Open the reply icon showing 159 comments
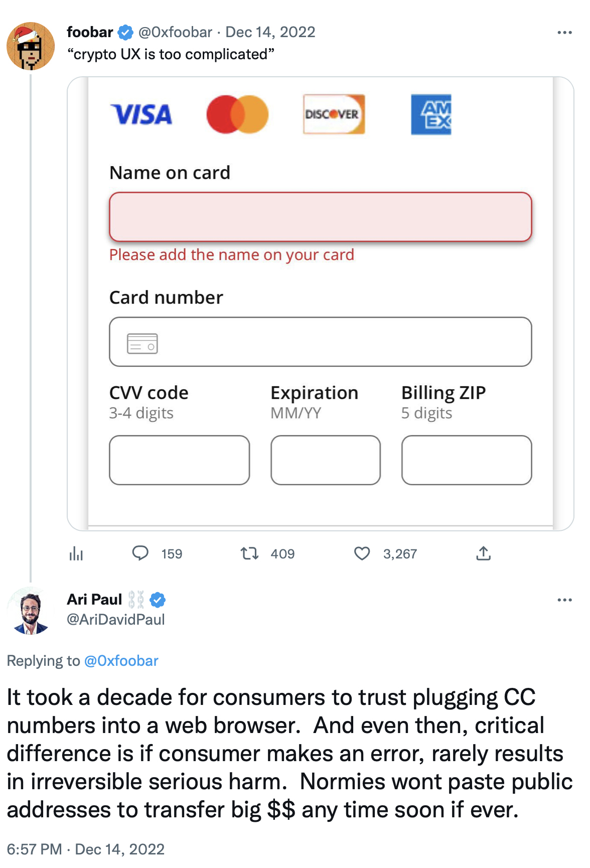590x868 pixels. pos(140,553)
